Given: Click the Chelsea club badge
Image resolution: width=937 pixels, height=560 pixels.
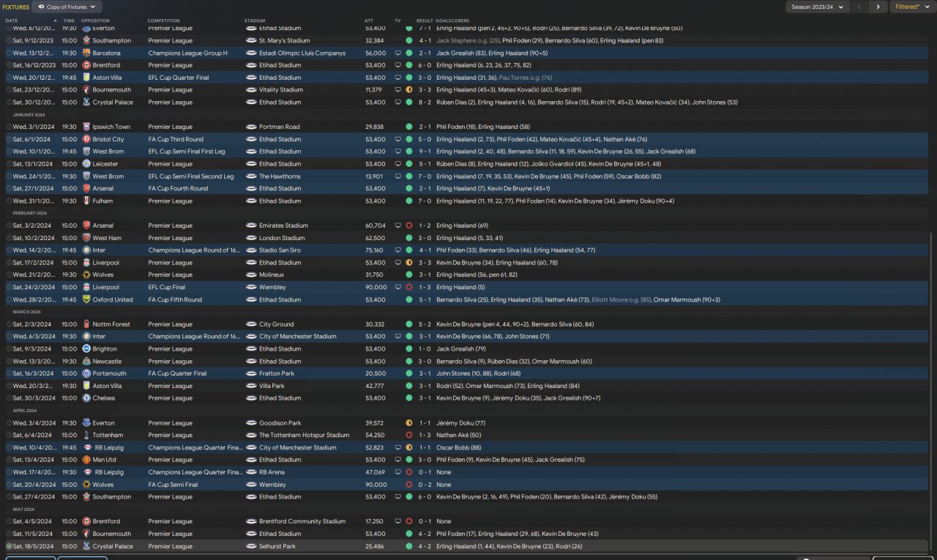Looking at the screenshot, I should pyautogui.click(x=86, y=398).
